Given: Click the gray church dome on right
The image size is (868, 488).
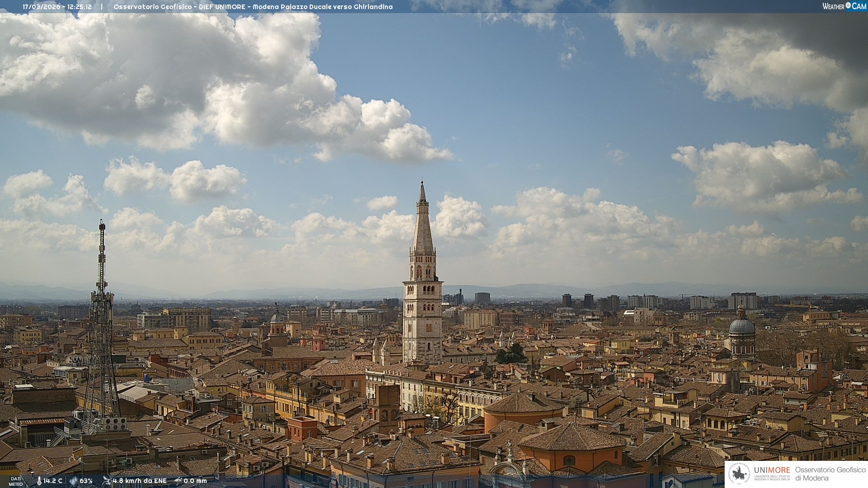Looking at the screenshot, I should pyautogui.click(x=742, y=326).
